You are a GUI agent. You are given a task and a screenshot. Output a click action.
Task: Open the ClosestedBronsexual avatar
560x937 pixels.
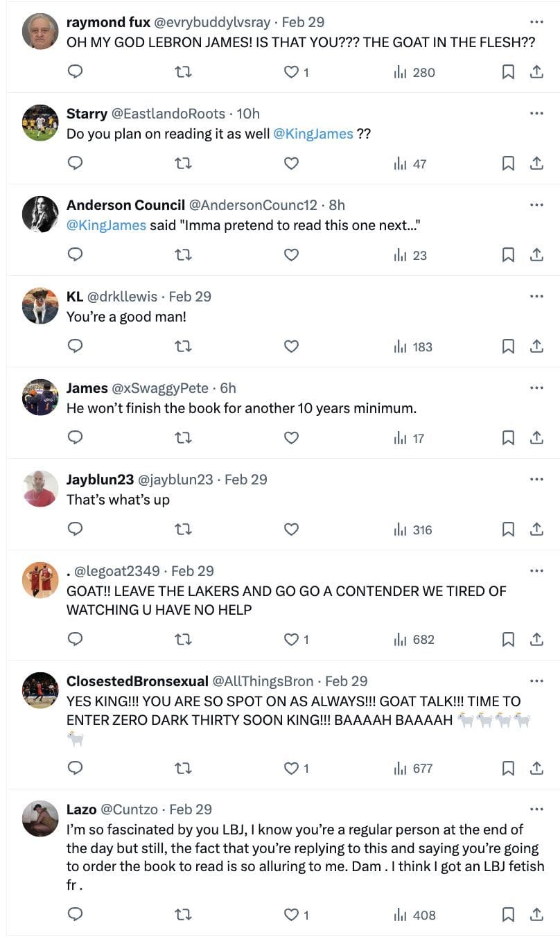[x=40, y=690]
